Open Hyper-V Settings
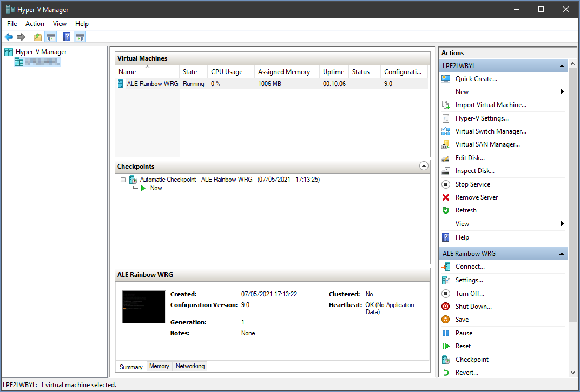The image size is (580, 392). pos(482,118)
